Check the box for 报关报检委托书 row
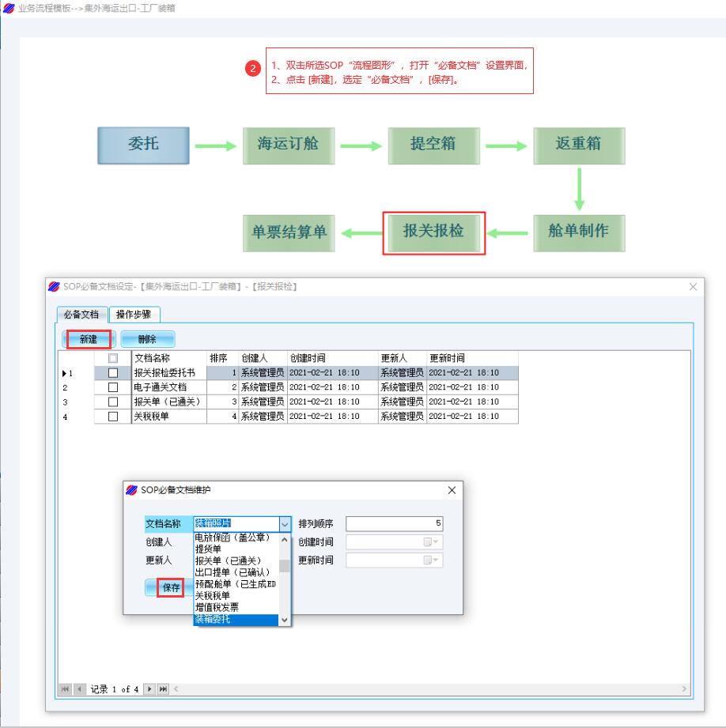 [x=113, y=373]
